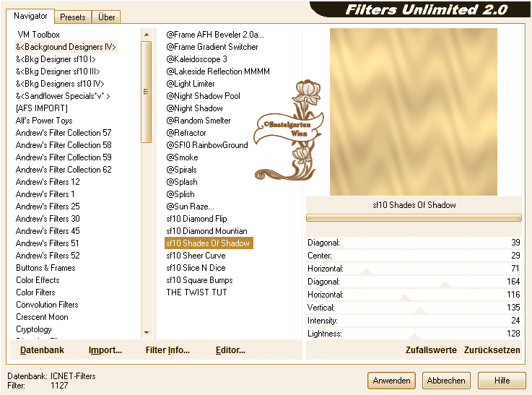Open the Über tab
Image resolution: width=532 pixels, height=395 pixels.
(x=106, y=17)
